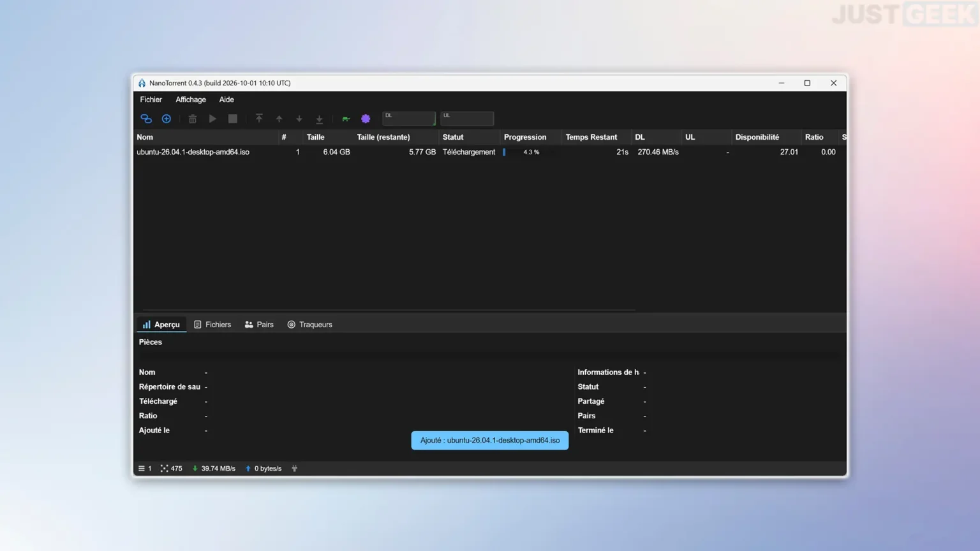980x551 pixels.
Task: Click the DHT nodes 475 status icon
Action: point(164,469)
